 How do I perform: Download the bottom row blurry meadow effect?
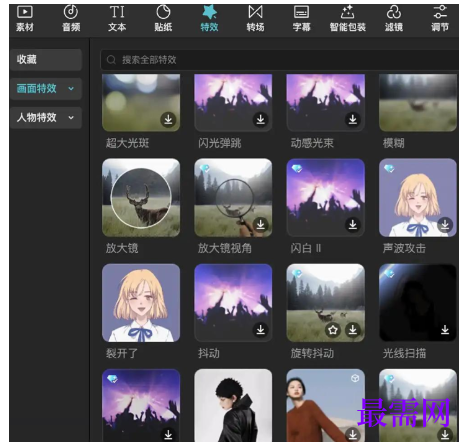(x=445, y=434)
